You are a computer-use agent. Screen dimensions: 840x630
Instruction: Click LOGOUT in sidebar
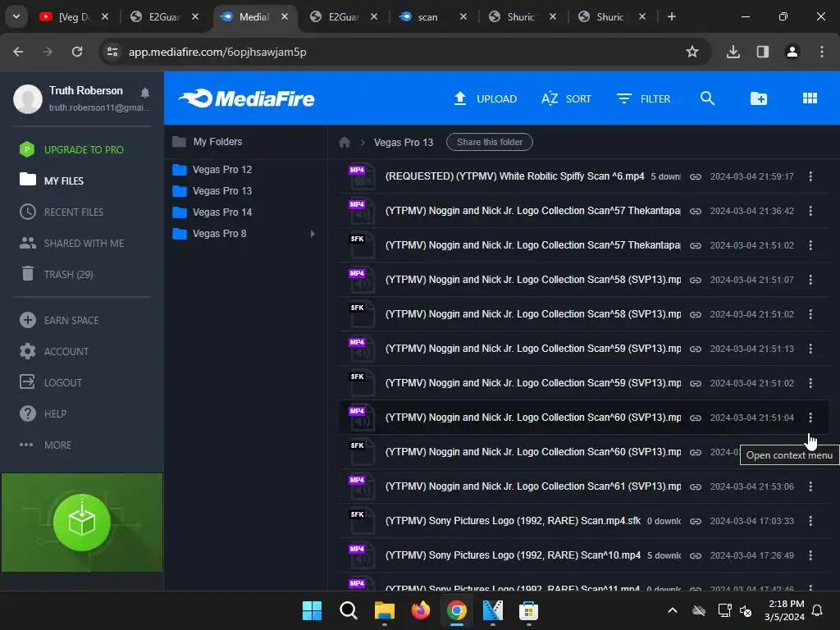tap(51, 382)
